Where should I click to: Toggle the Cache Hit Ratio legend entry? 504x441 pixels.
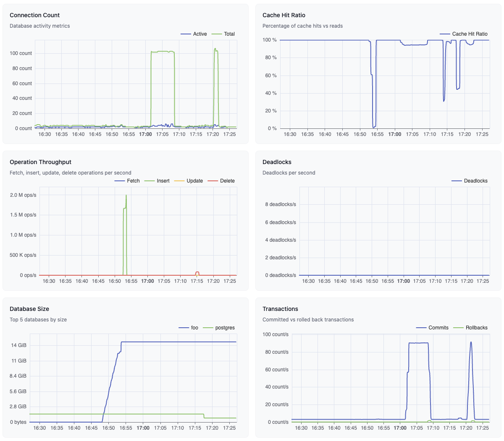464,34
